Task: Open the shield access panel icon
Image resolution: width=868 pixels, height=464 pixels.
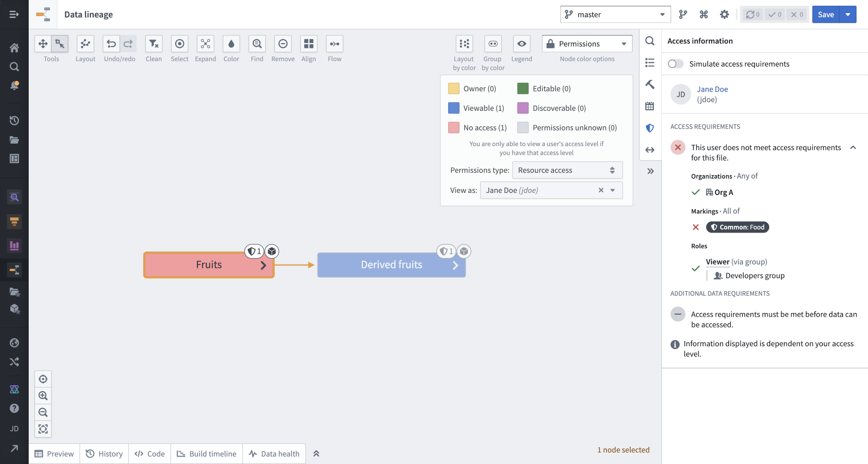Action: click(650, 128)
